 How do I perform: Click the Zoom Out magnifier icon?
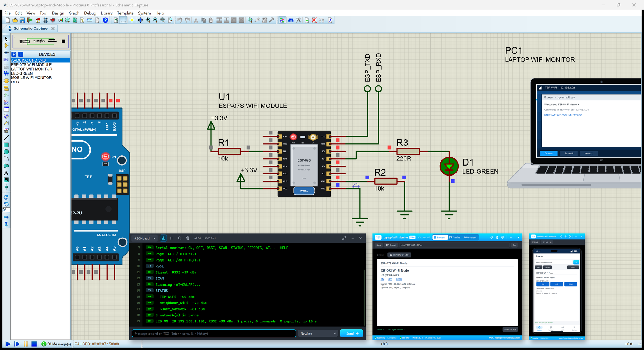pos(155,20)
